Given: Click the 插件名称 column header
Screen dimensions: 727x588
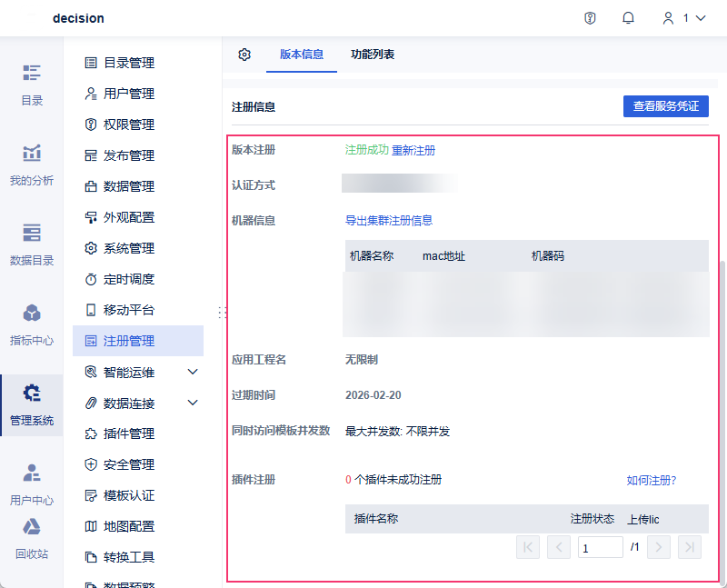Looking at the screenshot, I should [376, 519].
